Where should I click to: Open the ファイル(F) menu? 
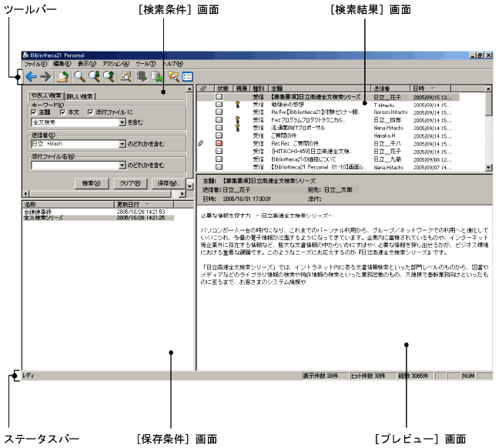35,64
